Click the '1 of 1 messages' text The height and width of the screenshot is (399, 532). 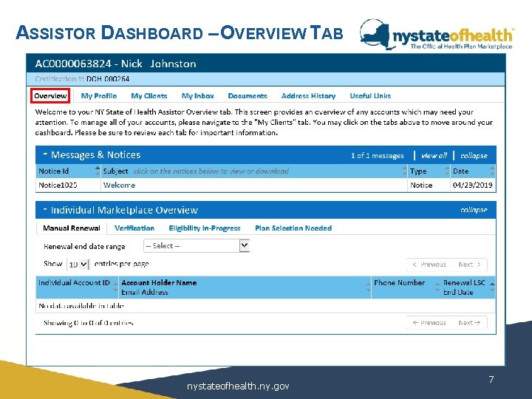[378, 155]
